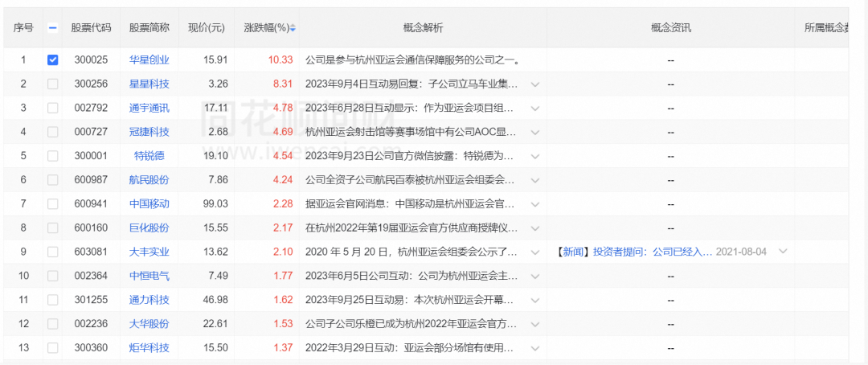Click change percentage 10.33
The image size is (868, 365).
tap(280, 59)
